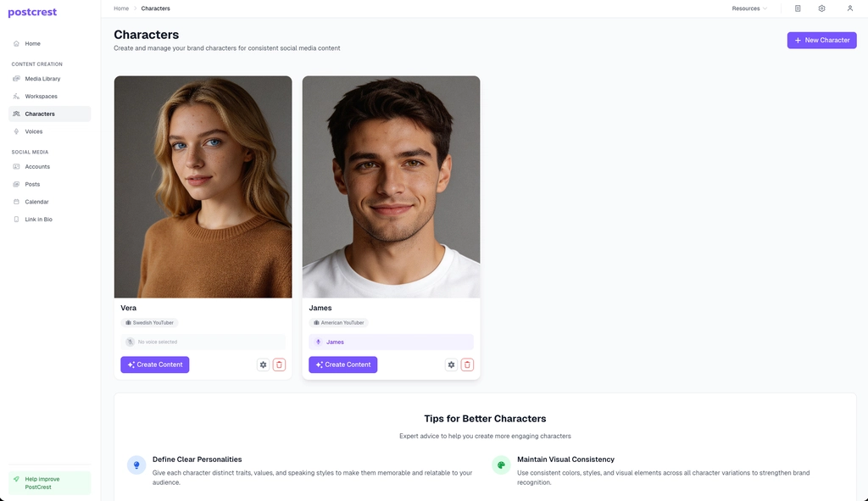The width and height of the screenshot is (868, 501).
Task: Click the document icon in top bar
Action: tap(798, 8)
